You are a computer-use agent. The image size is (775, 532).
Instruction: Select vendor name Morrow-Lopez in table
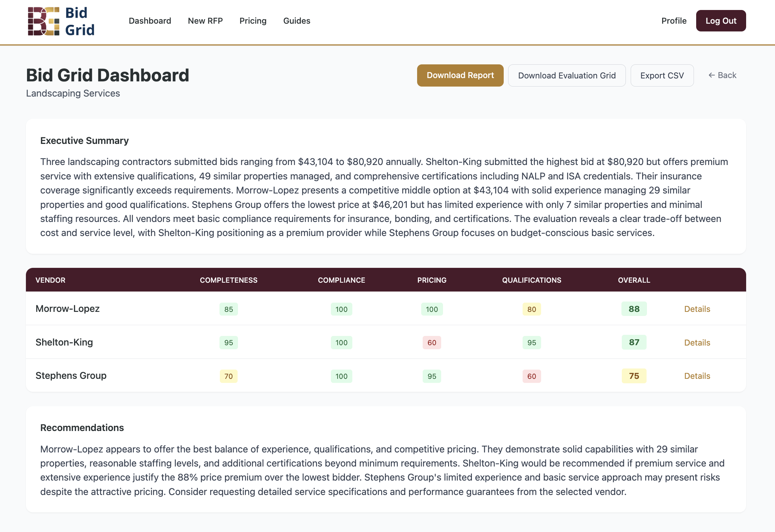tap(67, 309)
